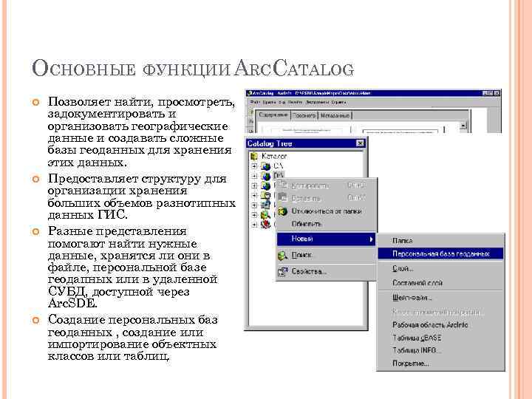This screenshot has width=532, height=399.
Task: Switch to the Метаданные tab
Action: pos(335,116)
